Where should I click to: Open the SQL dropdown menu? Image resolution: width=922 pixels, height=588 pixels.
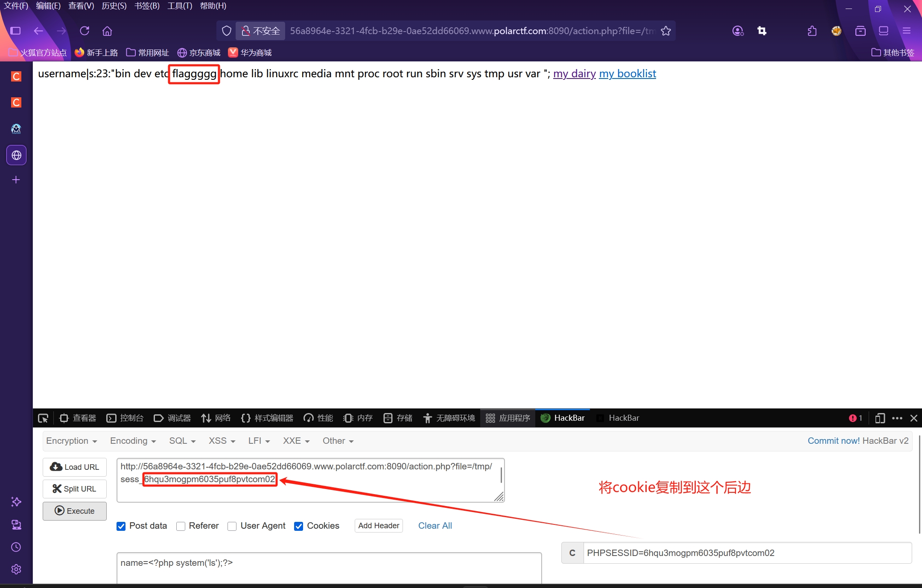pos(182,441)
